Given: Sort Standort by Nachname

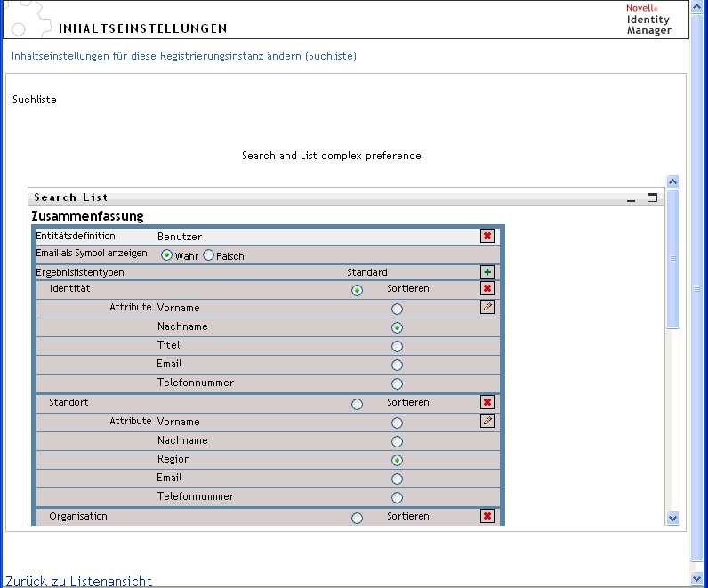Looking at the screenshot, I should 397,442.
